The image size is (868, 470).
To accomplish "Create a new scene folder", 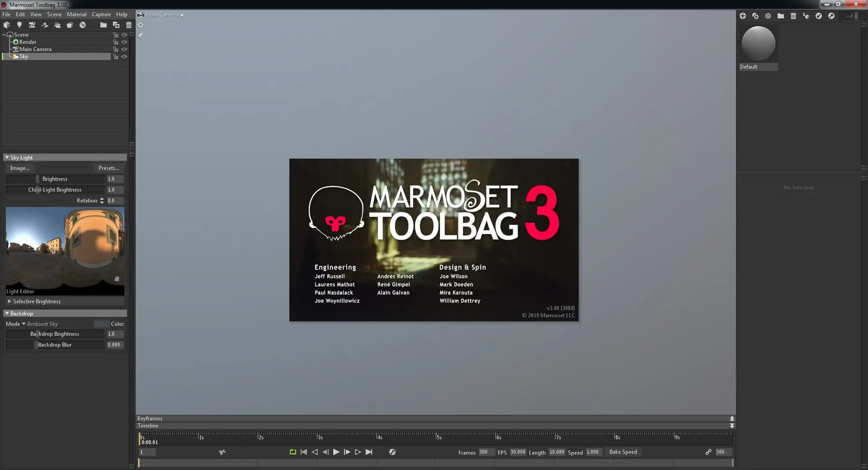I will coord(104,25).
